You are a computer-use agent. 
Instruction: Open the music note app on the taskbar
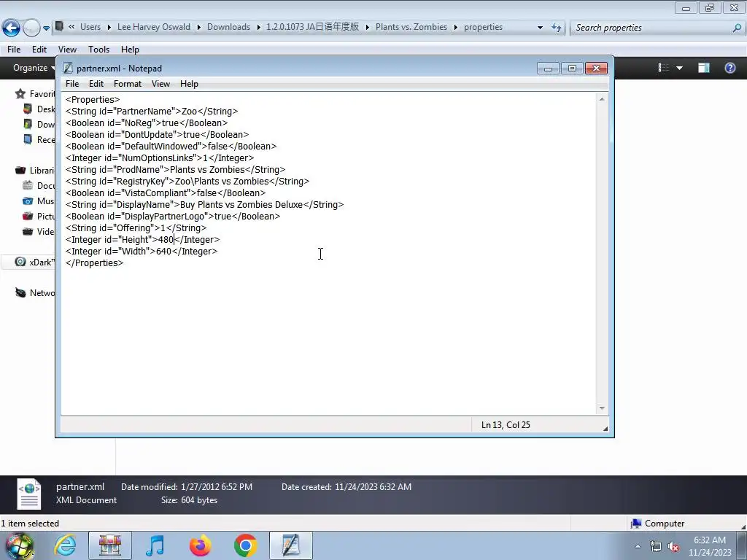155,545
